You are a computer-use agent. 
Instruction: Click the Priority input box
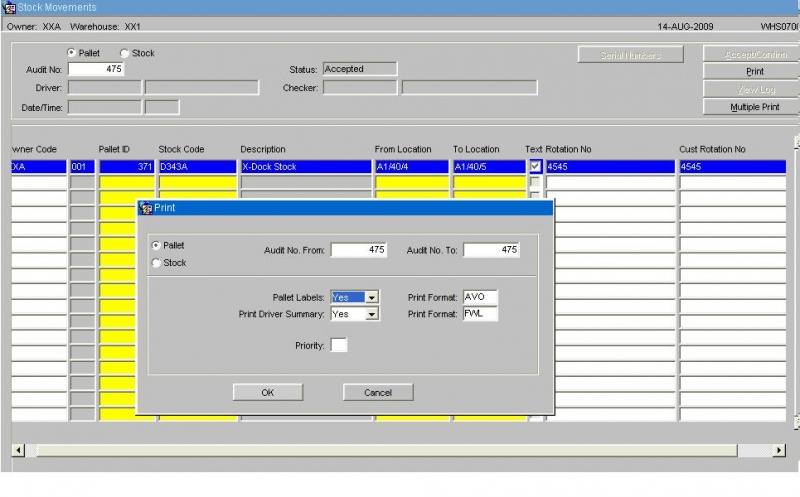(339, 345)
